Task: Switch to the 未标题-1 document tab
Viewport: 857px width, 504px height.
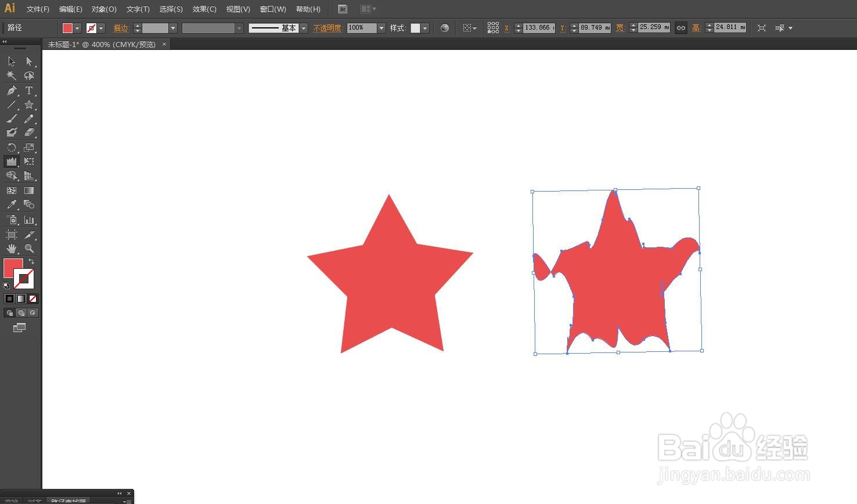Action: tap(93, 44)
